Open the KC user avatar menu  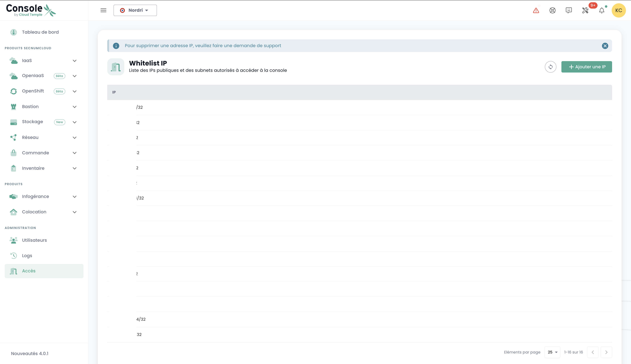(x=618, y=11)
